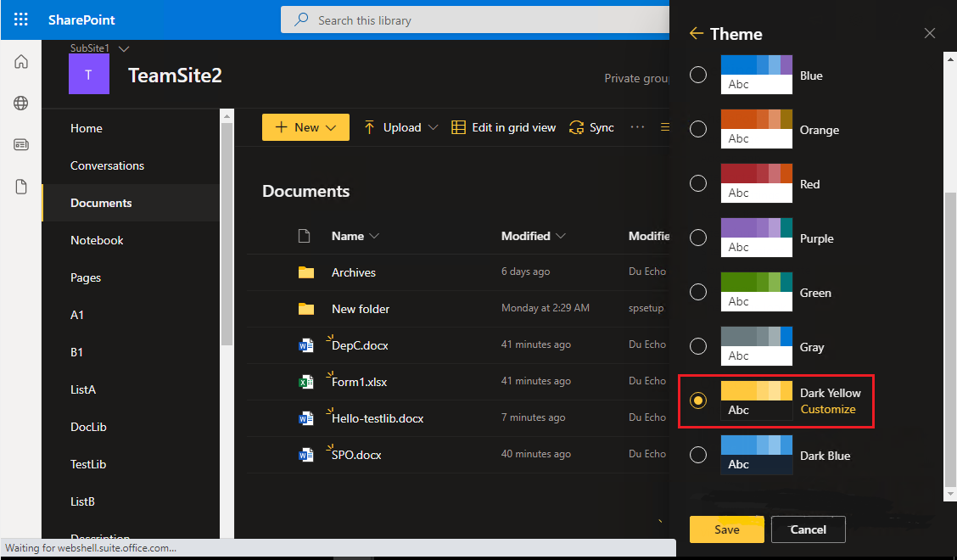This screenshot has width=957, height=560.
Task: Select the Dark Yellow theme radio button
Action: coord(698,400)
